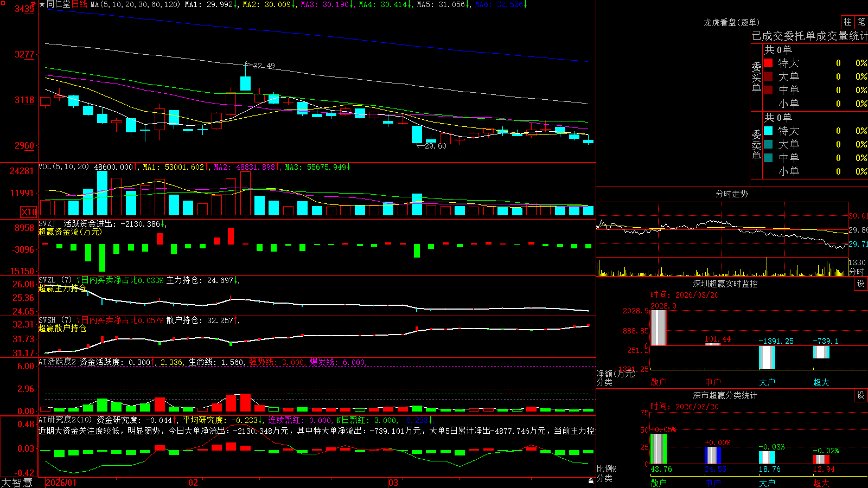Click the star icon beside 同仁堂

coord(42,4)
